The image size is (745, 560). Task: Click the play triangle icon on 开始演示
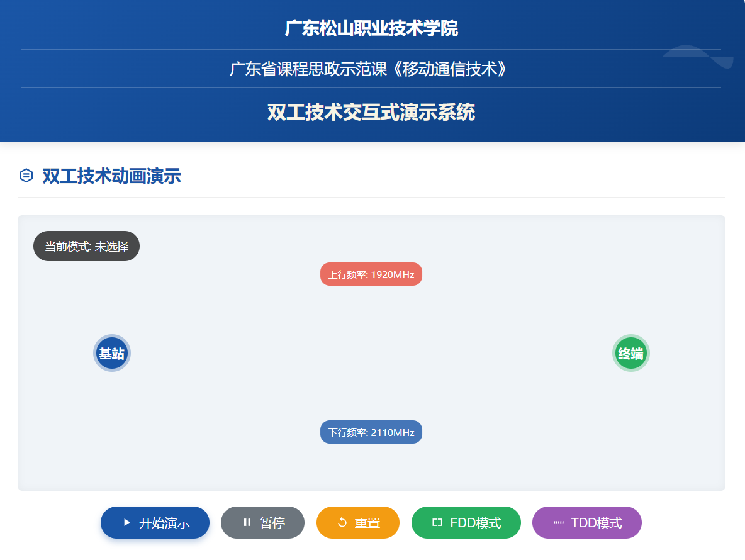click(127, 522)
